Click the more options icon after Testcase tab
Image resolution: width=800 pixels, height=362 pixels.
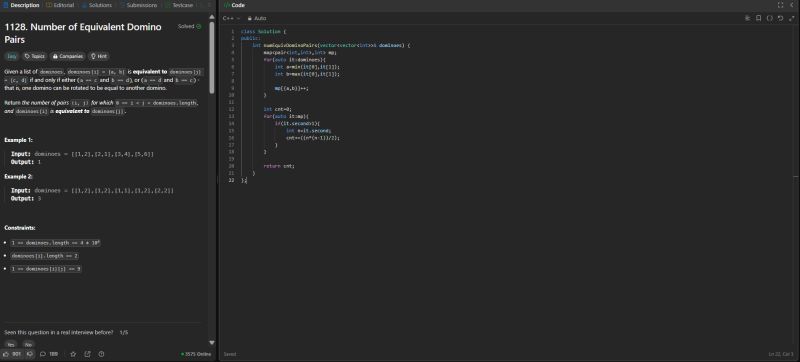point(208,5)
